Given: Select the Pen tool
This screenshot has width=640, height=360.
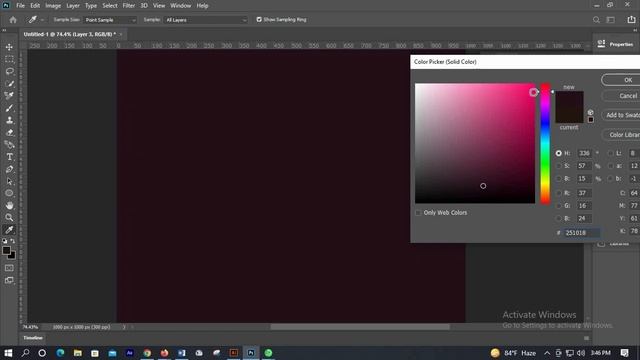Looking at the screenshot, I should pyautogui.click(x=9, y=169).
